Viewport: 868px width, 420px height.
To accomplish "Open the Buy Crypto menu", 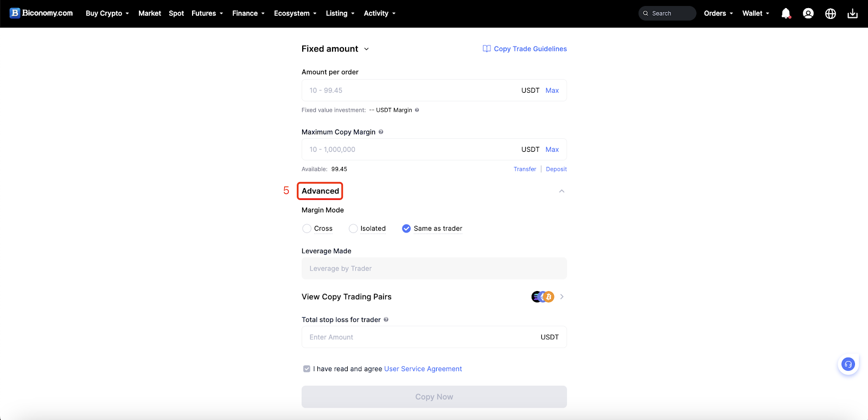I will (107, 14).
